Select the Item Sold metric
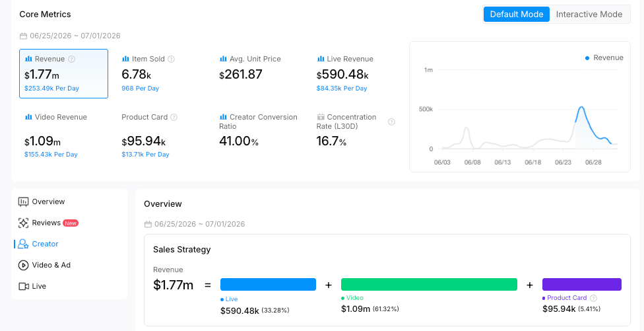 point(161,73)
